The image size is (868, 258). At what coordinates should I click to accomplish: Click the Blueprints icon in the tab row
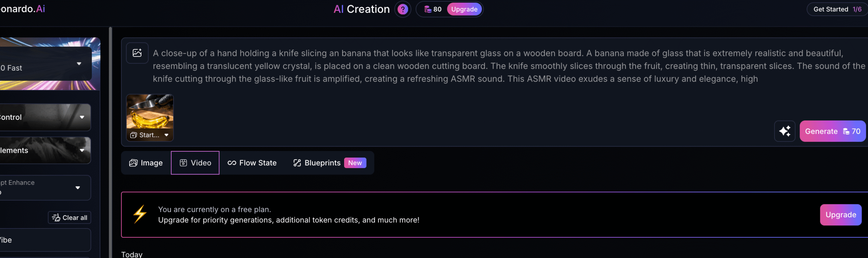pyautogui.click(x=297, y=163)
